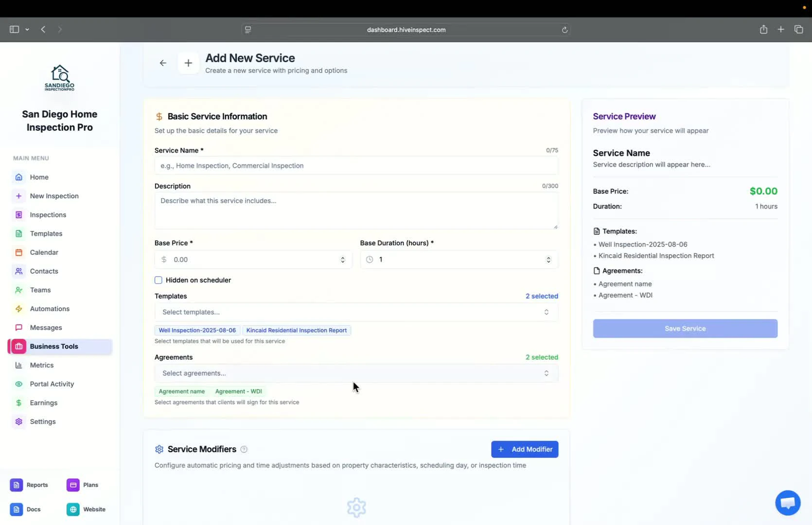This screenshot has height=525, width=812.
Task: Open the Messages section
Action: (x=46, y=327)
